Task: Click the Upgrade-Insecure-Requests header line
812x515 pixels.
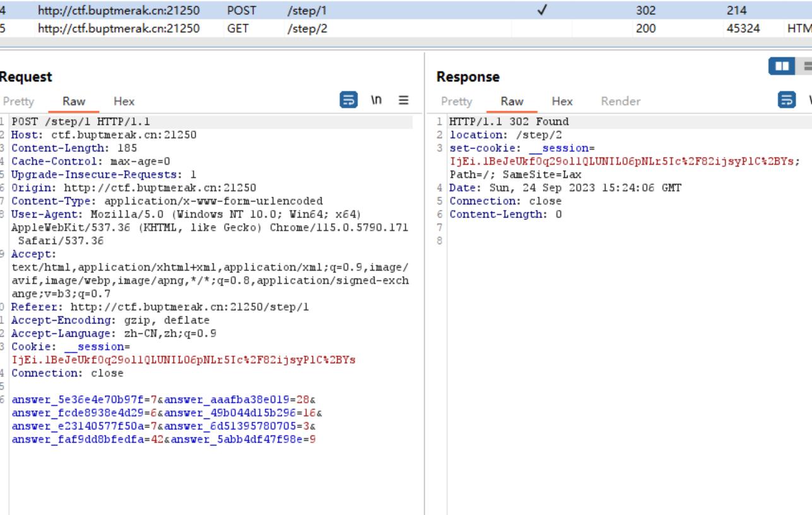Action: (104, 175)
